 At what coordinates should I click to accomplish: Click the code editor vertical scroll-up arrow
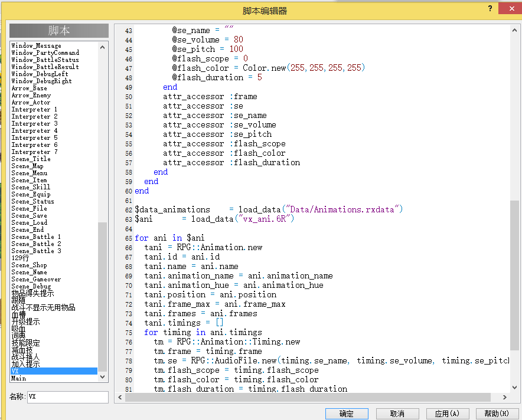point(514,30)
